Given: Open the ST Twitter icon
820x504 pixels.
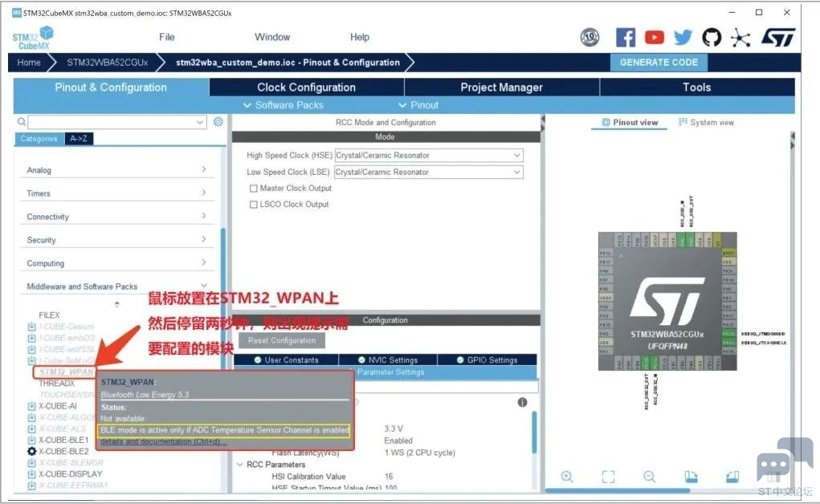Looking at the screenshot, I should pyautogui.click(x=683, y=37).
